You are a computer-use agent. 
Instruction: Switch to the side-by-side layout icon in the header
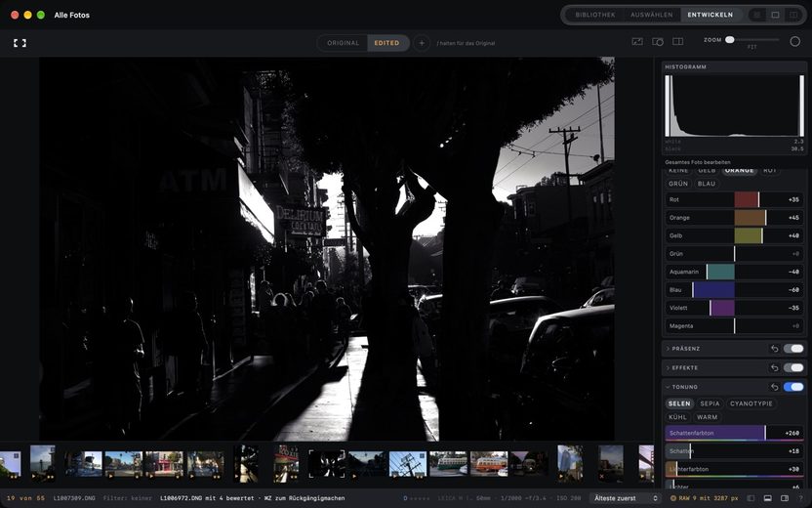tap(793, 15)
